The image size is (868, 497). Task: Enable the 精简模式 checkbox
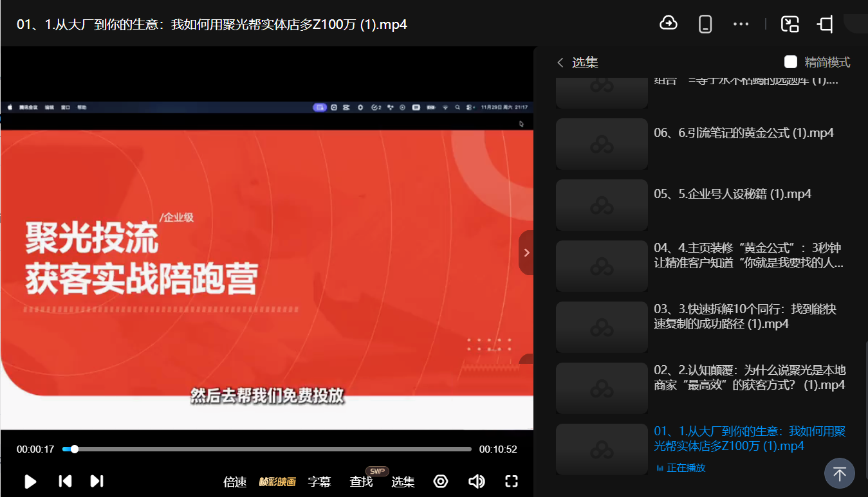(791, 62)
